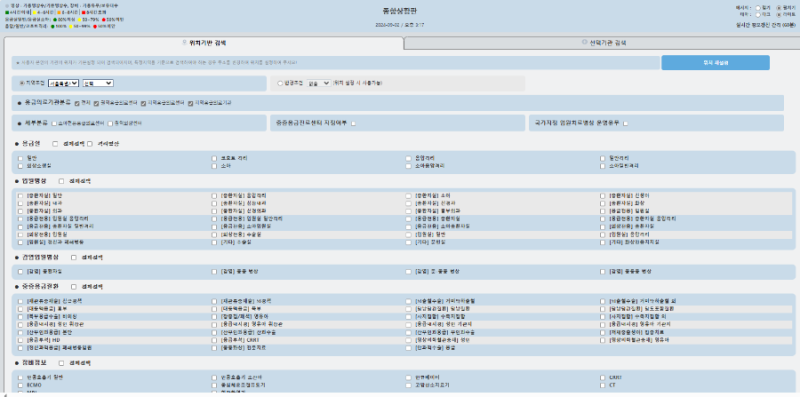Switch to 선택기관 검색 tab

pos(602,43)
